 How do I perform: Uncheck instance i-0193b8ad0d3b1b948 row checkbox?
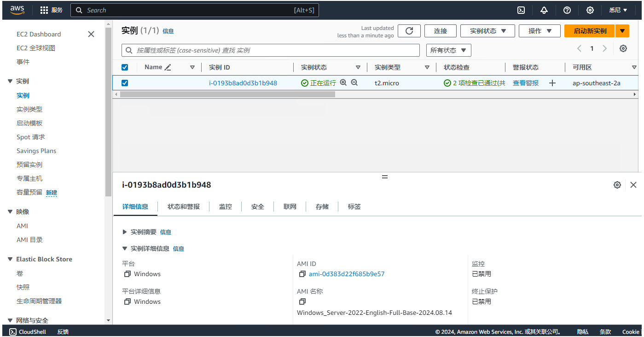(125, 83)
